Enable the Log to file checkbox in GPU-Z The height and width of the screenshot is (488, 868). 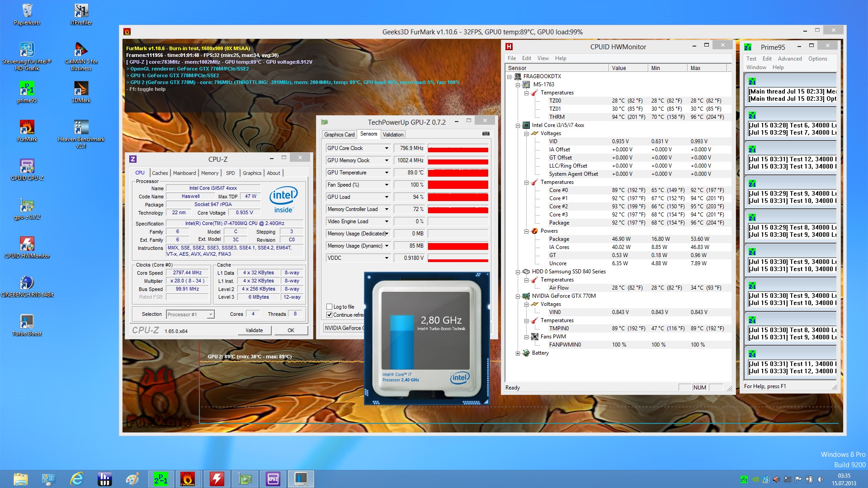(x=329, y=307)
